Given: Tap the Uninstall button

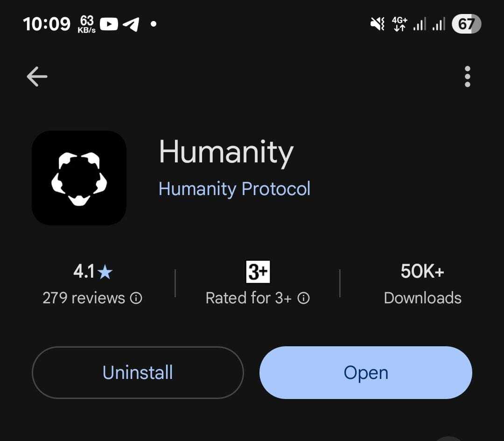Looking at the screenshot, I should click(x=138, y=372).
